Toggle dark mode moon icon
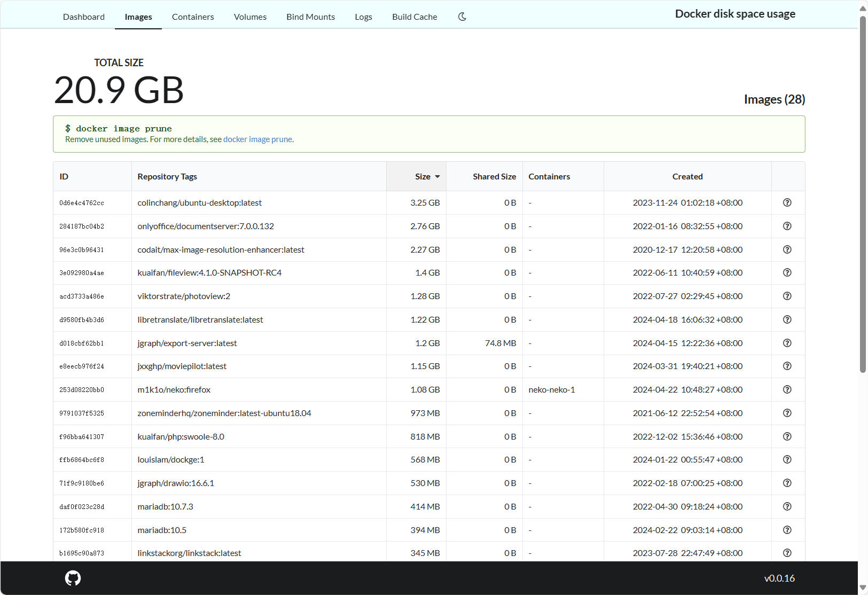 pos(463,17)
